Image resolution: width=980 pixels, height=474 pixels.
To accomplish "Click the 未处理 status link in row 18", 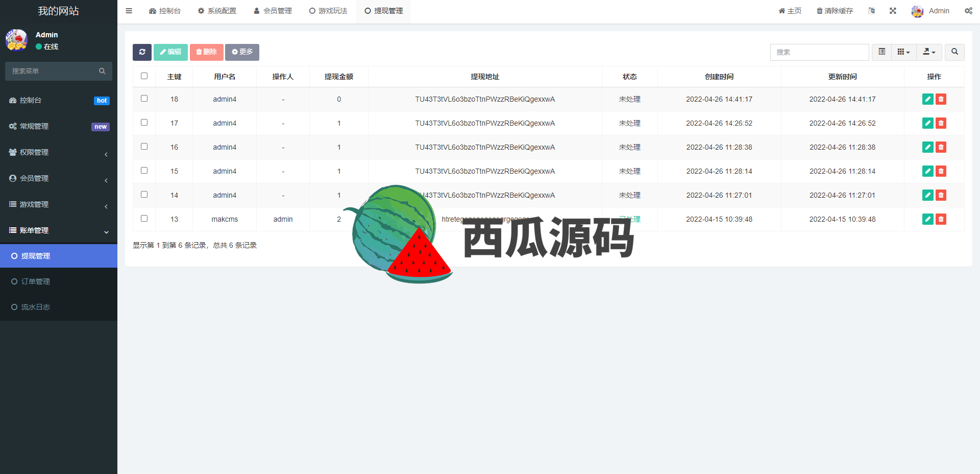I will [x=629, y=99].
